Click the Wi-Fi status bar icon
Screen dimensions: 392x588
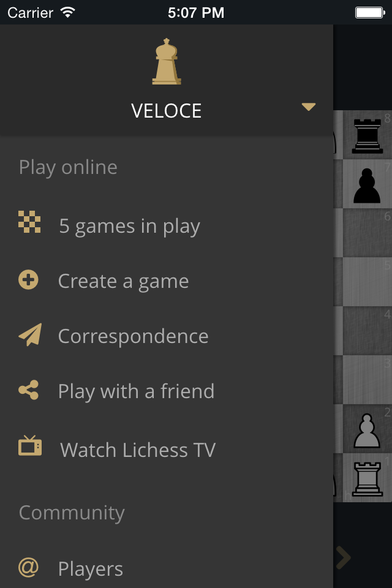[x=67, y=12]
